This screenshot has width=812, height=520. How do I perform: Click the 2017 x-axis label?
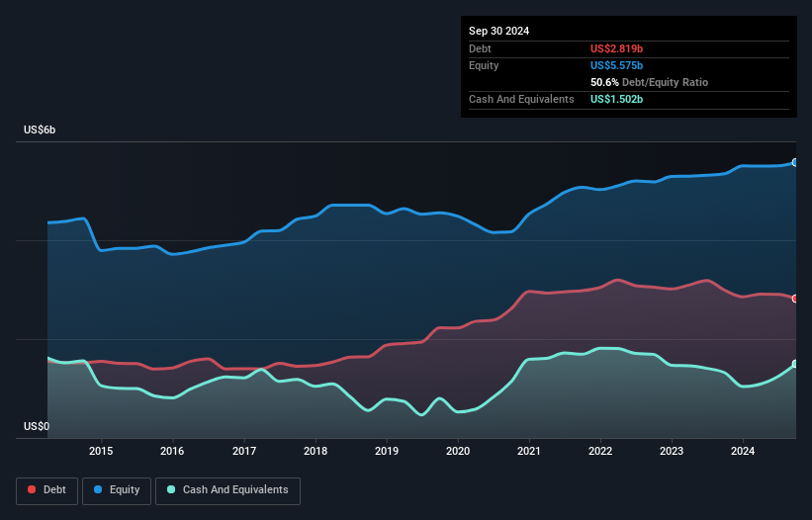pos(244,451)
